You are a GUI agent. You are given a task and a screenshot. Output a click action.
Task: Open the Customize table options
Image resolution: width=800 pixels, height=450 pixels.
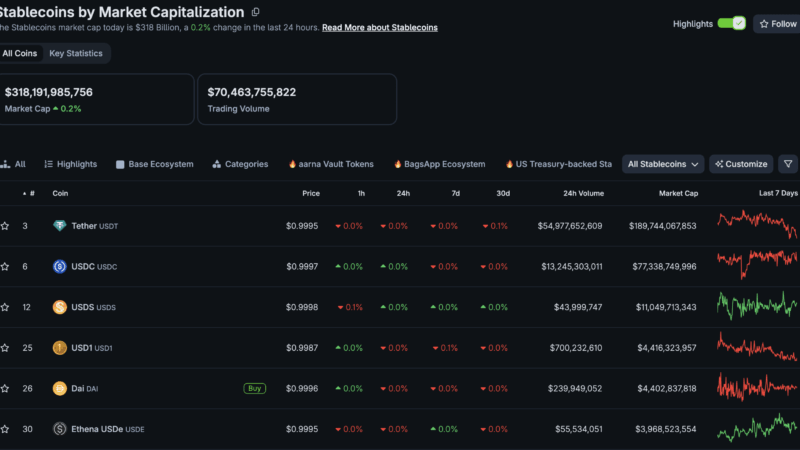click(741, 164)
